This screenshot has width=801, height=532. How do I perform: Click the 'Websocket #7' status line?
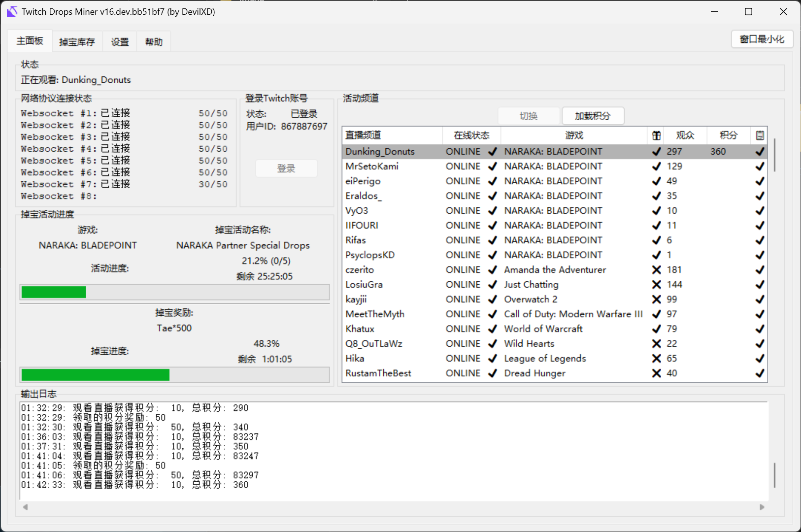[124, 184]
